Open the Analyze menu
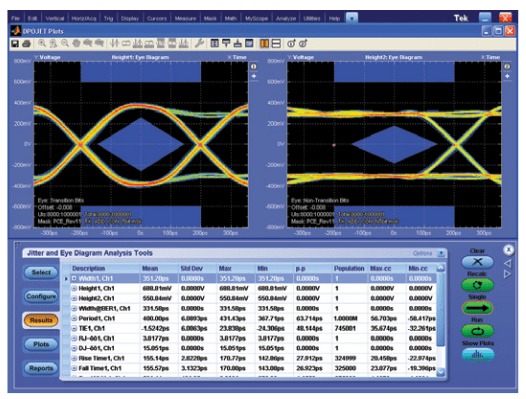The width and height of the screenshot is (526, 399). 286,18
